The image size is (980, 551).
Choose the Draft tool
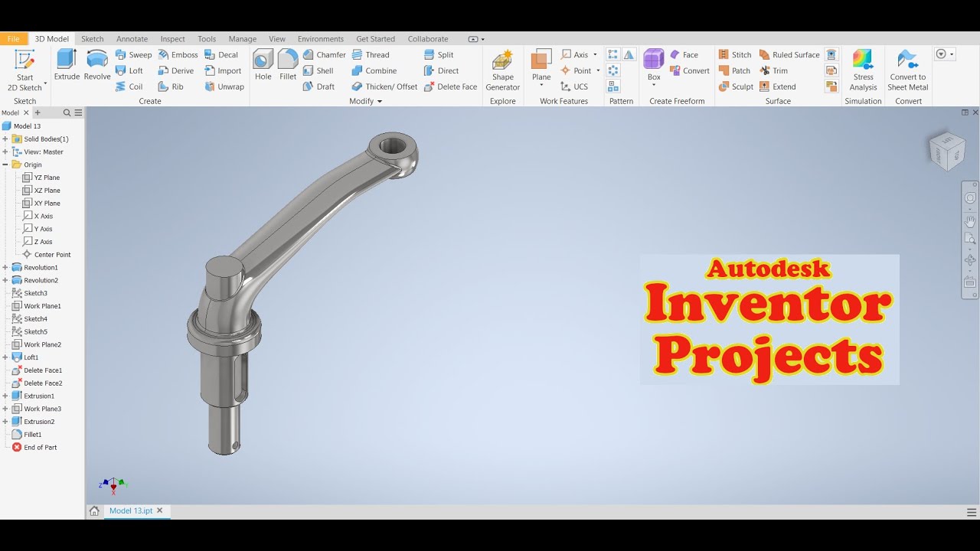pyautogui.click(x=319, y=87)
